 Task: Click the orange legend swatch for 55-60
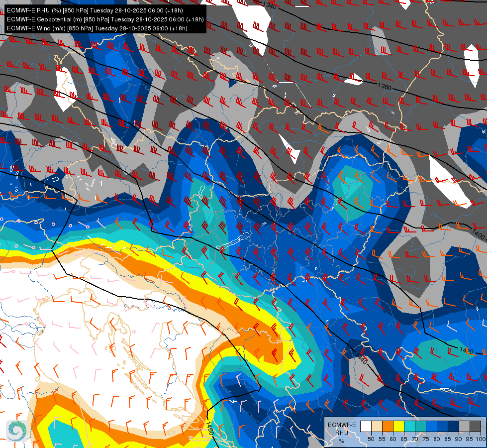point(388,426)
